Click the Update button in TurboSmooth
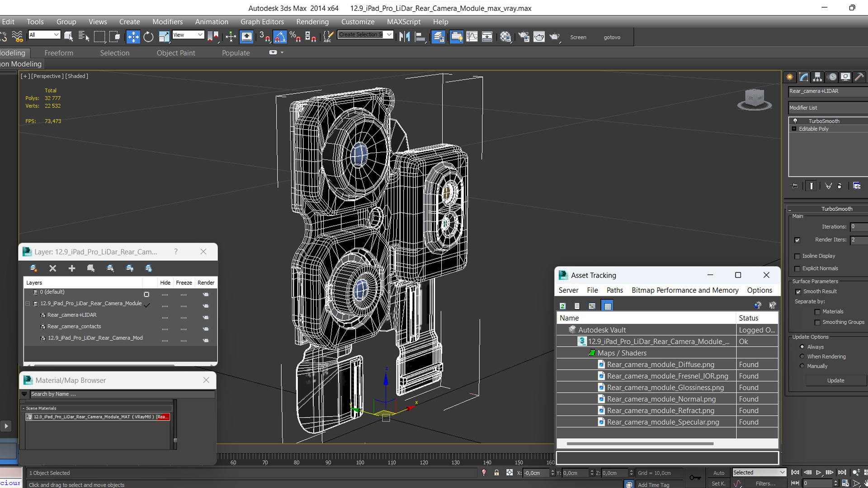Screen dimensions: 868x488 835,380
